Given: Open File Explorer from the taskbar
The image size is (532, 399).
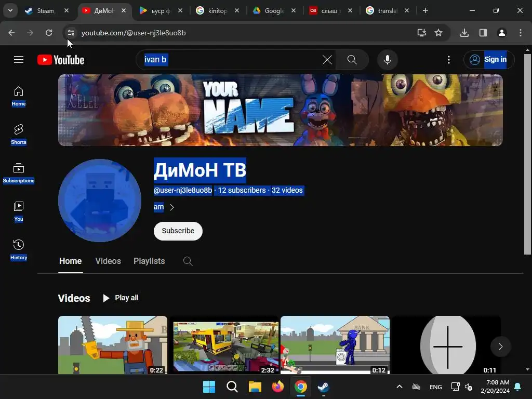Looking at the screenshot, I should click(255, 387).
